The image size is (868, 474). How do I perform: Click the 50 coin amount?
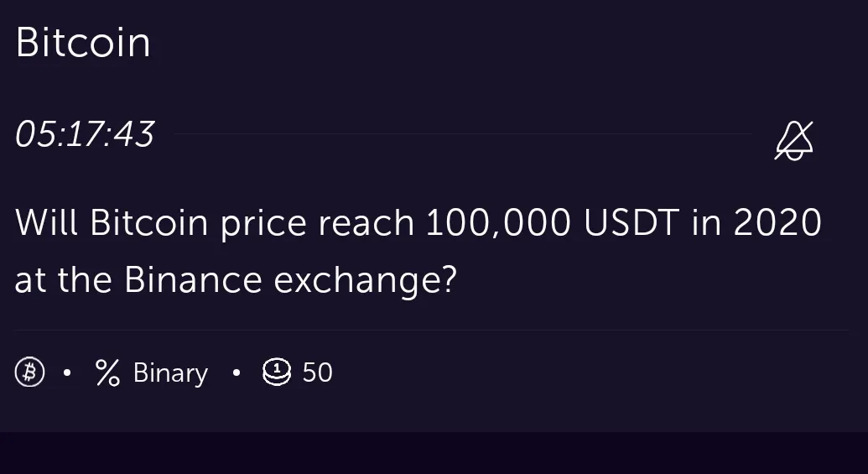[x=317, y=372]
